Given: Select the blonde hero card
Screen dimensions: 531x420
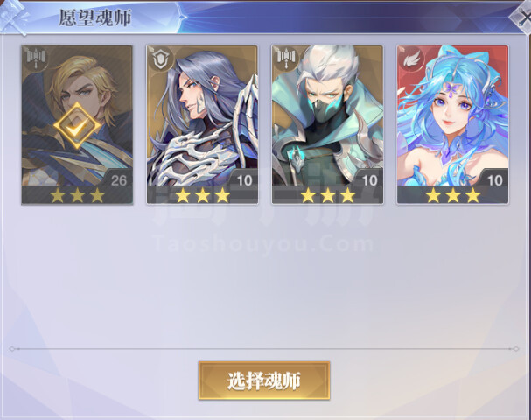Looking at the screenshot, I should [77, 124].
